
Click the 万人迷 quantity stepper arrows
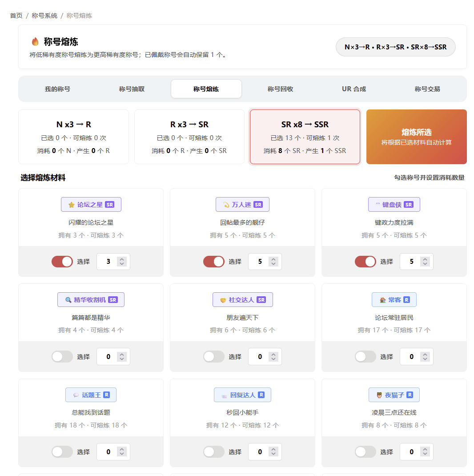[273, 262]
